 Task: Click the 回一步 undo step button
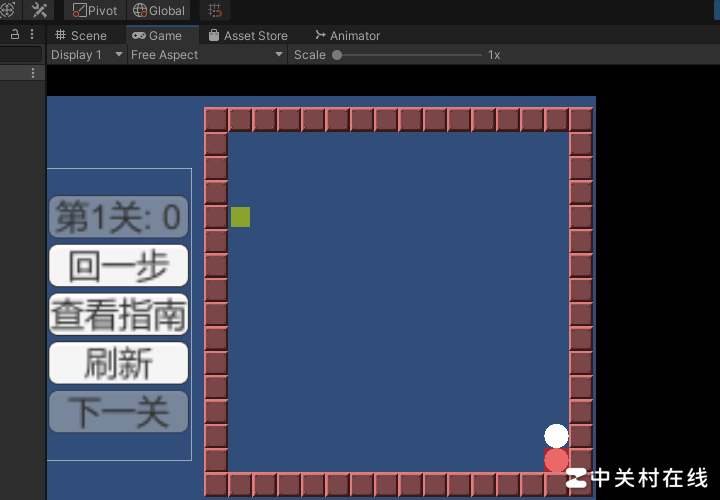(118, 265)
